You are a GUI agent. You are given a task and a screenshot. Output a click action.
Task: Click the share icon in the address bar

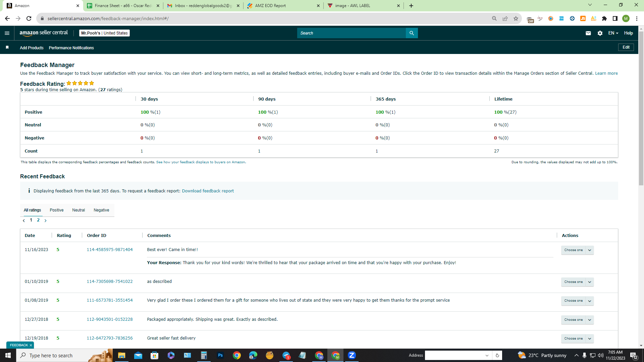(505, 18)
